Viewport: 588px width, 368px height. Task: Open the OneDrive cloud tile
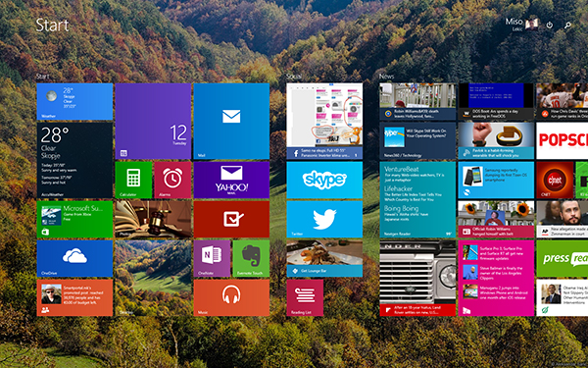[x=74, y=258]
